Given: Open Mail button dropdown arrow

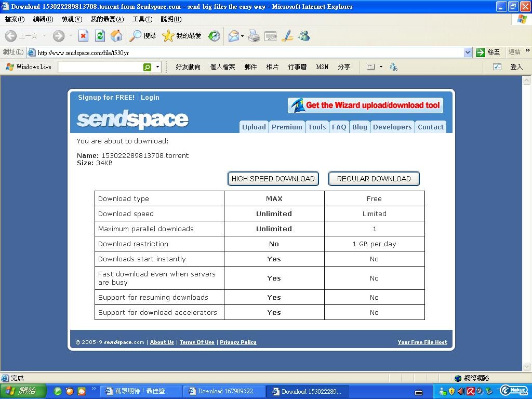Looking at the screenshot, I should 242,36.
